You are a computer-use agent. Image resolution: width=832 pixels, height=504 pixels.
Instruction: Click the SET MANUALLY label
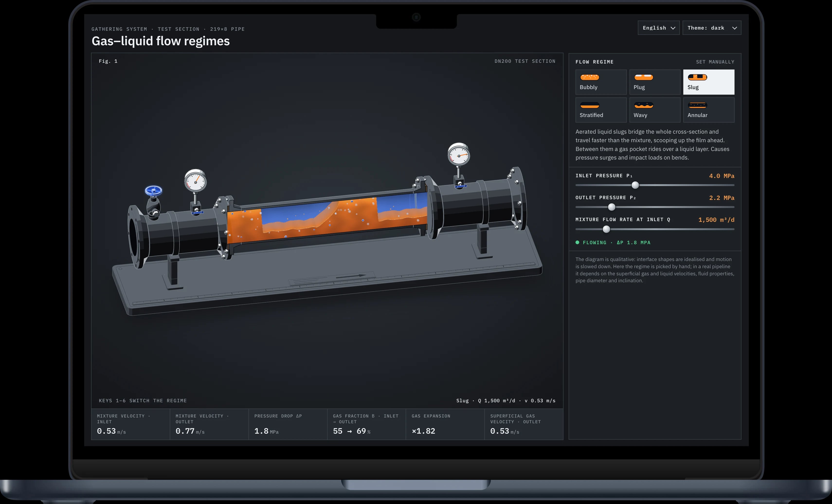(x=715, y=62)
